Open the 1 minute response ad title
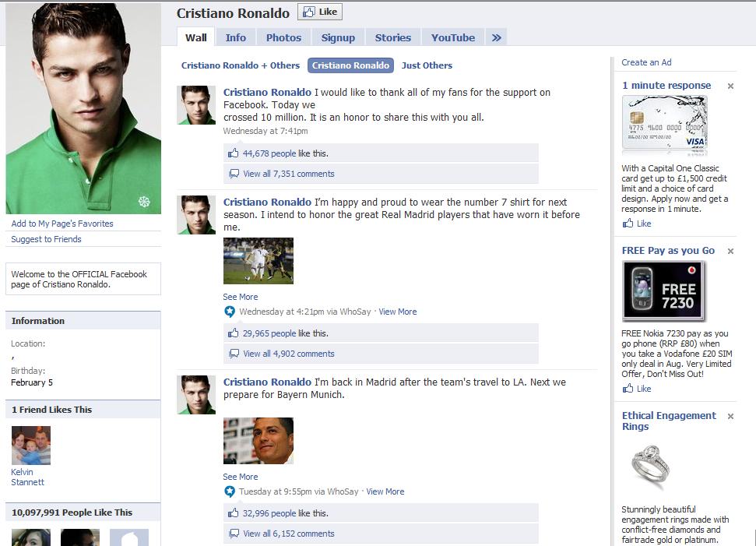The height and width of the screenshot is (546, 756). tap(666, 86)
